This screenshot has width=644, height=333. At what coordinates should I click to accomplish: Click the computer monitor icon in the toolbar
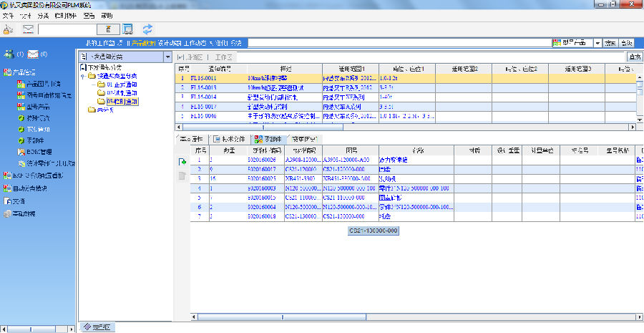click(127, 29)
